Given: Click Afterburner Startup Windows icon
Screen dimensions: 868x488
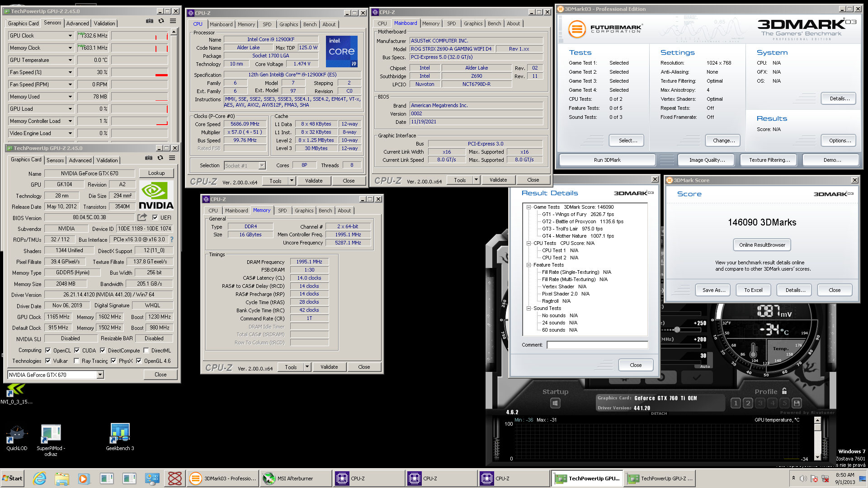Looking at the screenshot, I should click(x=555, y=403).
